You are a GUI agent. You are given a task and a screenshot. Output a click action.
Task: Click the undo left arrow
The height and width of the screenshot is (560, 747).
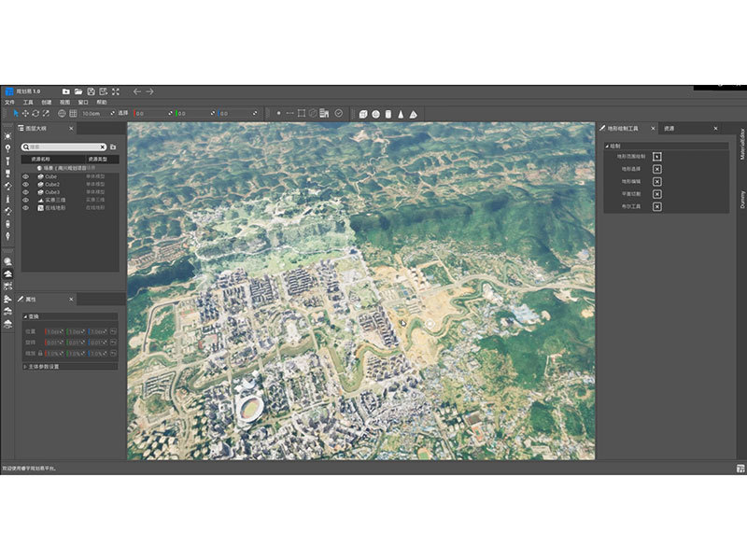coord(137,91)
